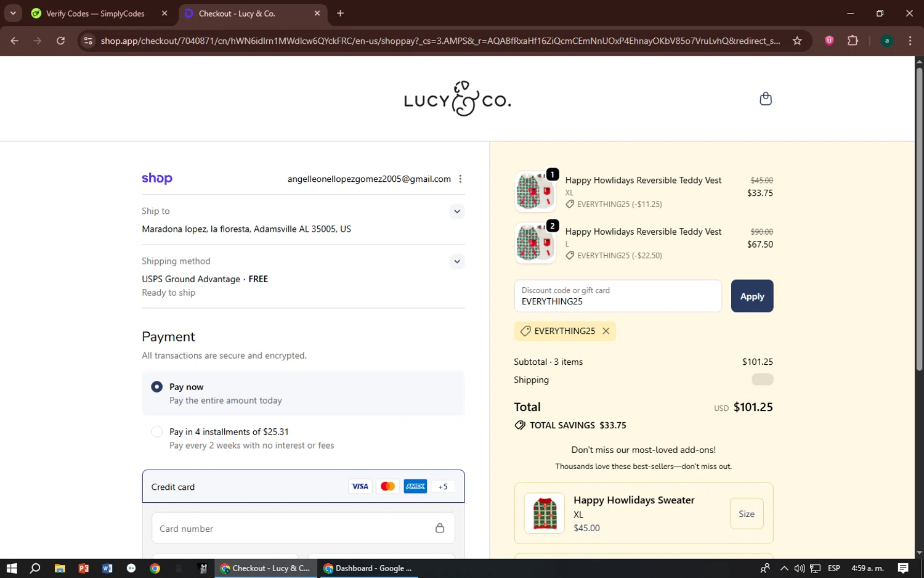This screenshot has width=924, height=578.
Task: Open the Chrome three-dot menu
Action: click(910, 41)
